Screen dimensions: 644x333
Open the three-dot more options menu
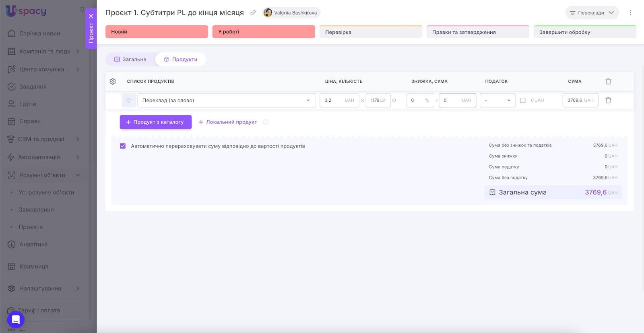[x=631, y=12]
